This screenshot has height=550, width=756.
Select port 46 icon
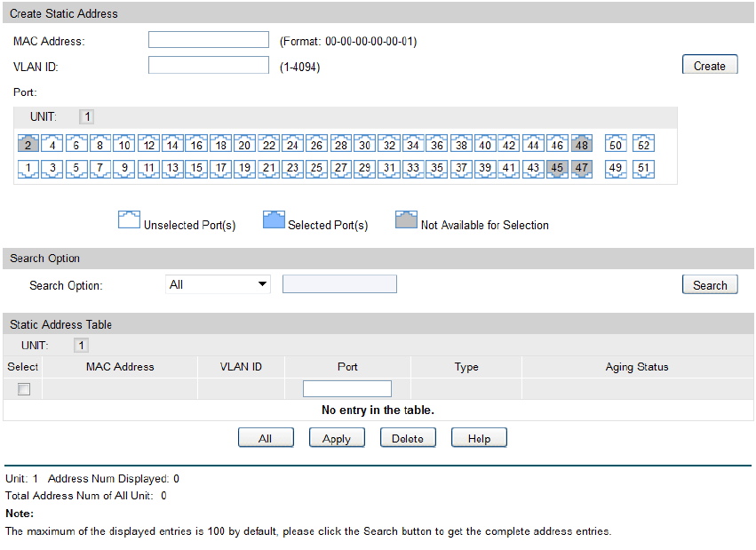pos(557,144)
